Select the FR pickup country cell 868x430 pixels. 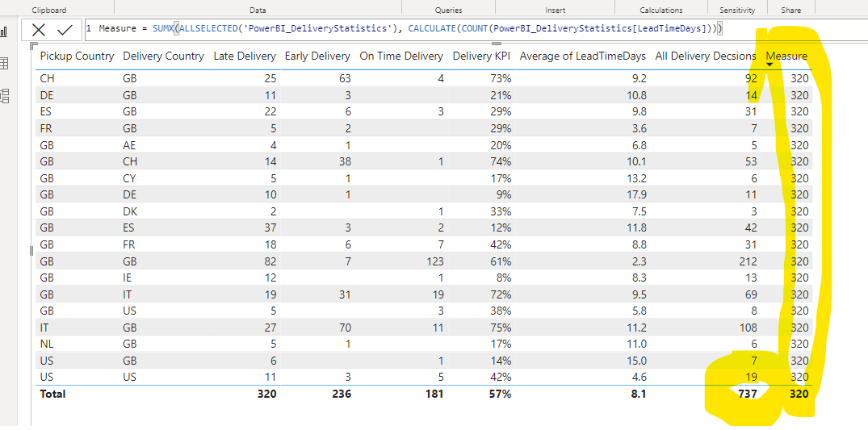point(47,128)
